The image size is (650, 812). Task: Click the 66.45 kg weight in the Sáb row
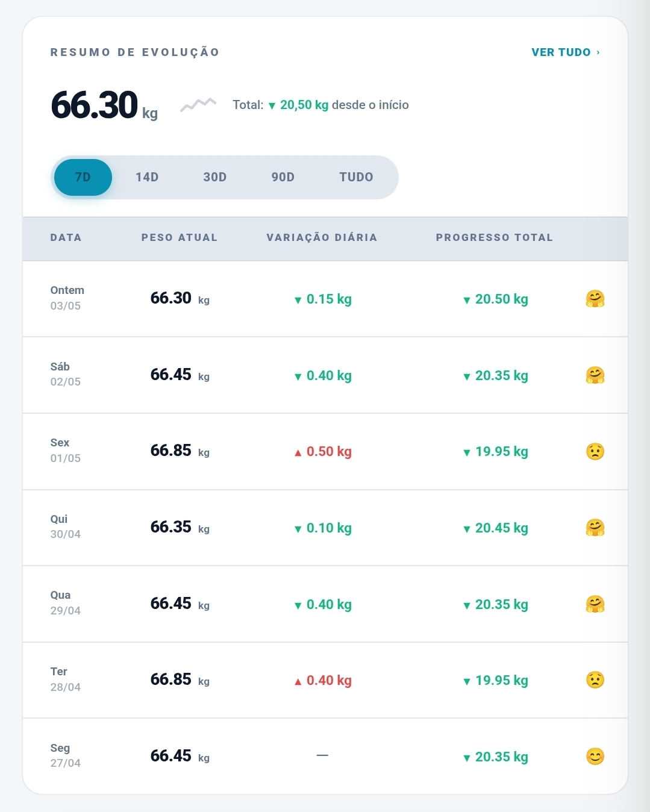(x=180, y=375)
